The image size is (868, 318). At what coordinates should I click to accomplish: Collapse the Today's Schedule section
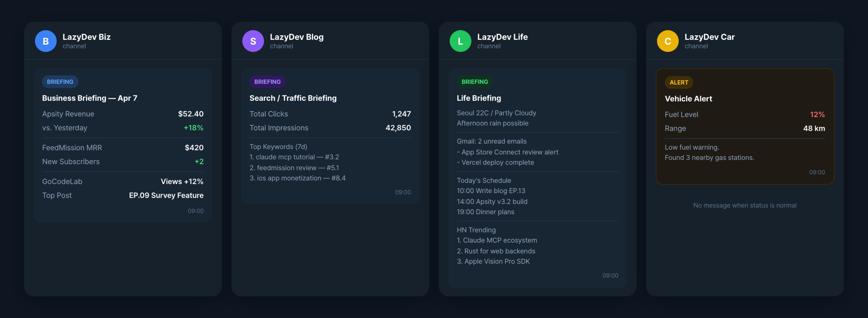(484, 180)
